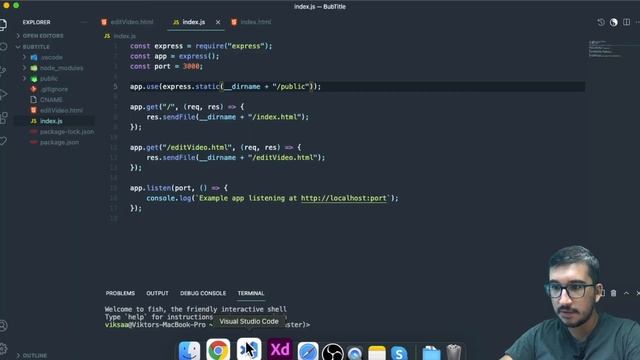Click the "/editVideo.html" route string
The height and width of the screenshot is (360, 640).
(197, 147)
